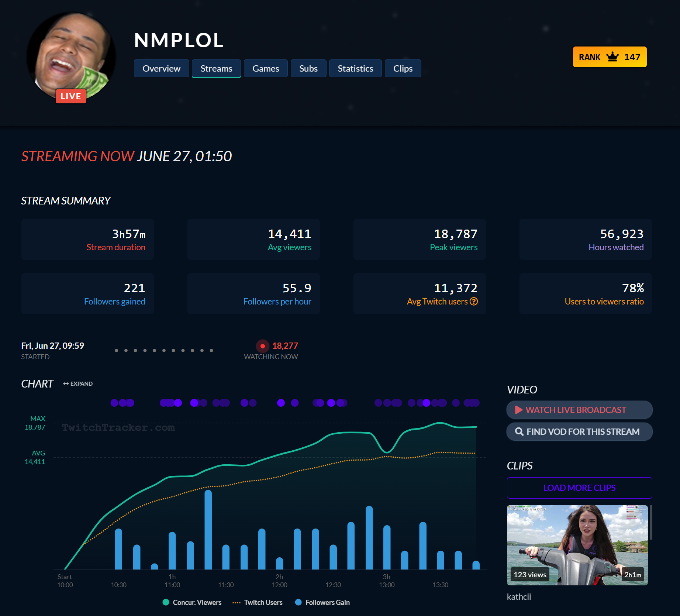Click the 56,923 Hours watched card
This screenshot has height=616, width=680.
point(586,239)
